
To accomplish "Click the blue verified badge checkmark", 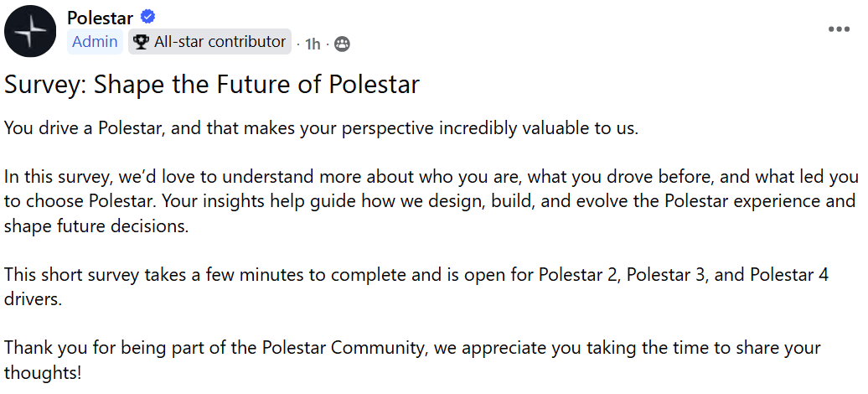I will (147, 17).
